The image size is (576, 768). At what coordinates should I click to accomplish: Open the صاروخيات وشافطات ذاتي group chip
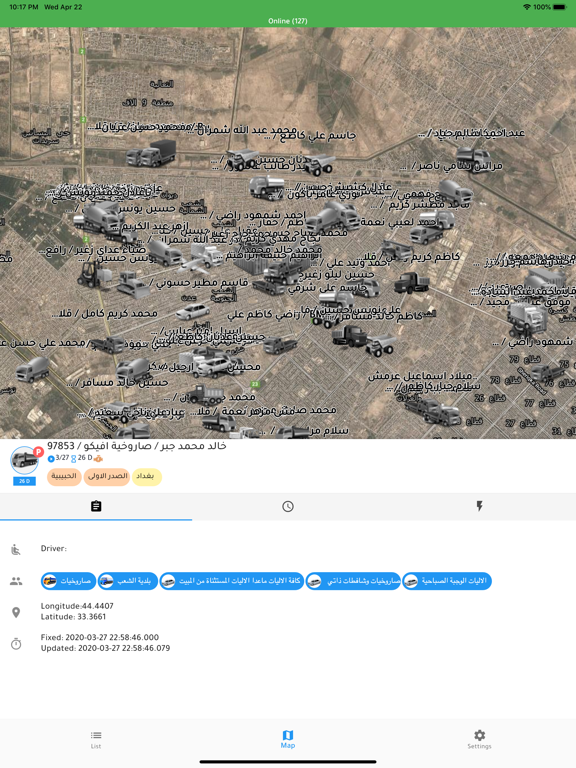[353, 581]
